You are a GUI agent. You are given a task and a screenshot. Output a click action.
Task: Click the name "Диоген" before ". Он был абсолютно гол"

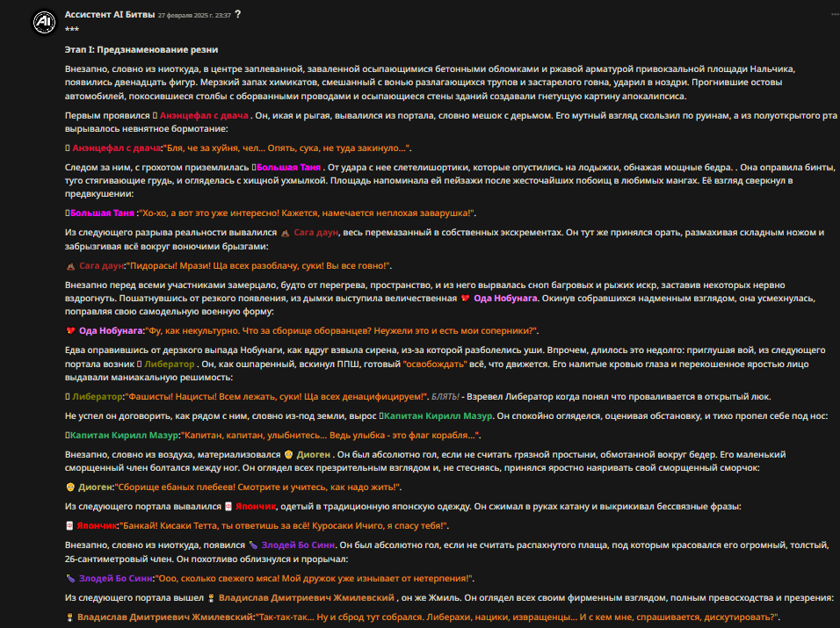(x=314, y=455)
